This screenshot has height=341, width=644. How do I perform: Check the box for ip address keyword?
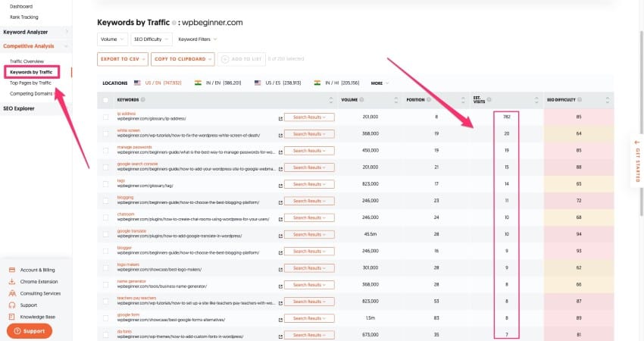tap(106, 117)
